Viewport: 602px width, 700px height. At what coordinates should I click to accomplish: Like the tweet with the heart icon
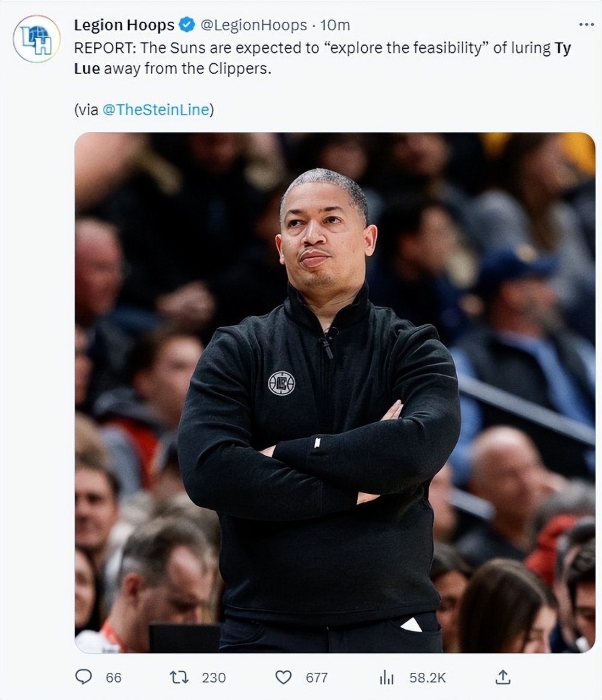[x=284, y=677]
